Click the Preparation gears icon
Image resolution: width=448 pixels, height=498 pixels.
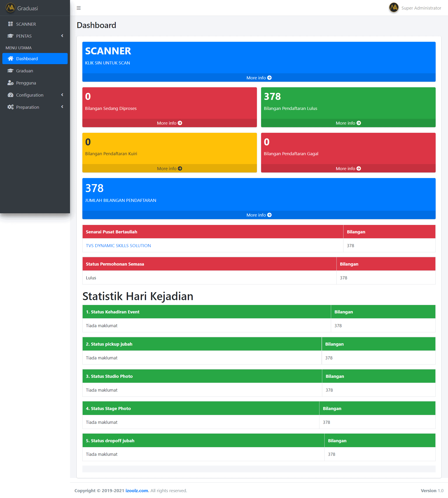coord(10,107)
